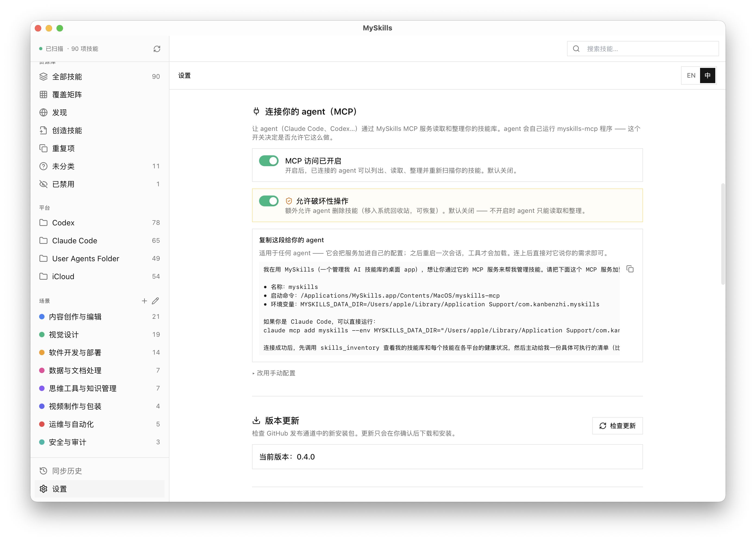Select the 软件开发与部署 scene

point(99,353)
